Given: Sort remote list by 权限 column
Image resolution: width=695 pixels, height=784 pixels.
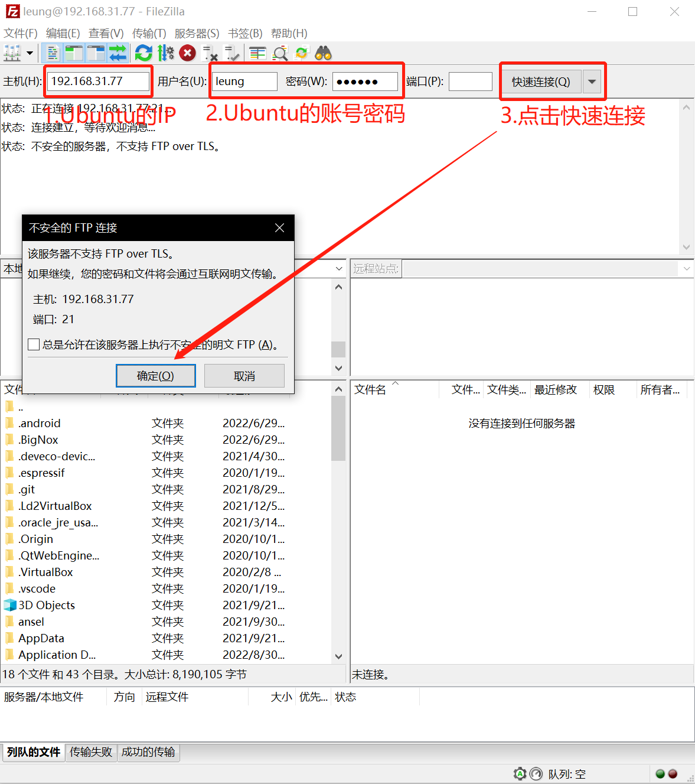Looking at the screenshot, I should click(x=613, y=389).
